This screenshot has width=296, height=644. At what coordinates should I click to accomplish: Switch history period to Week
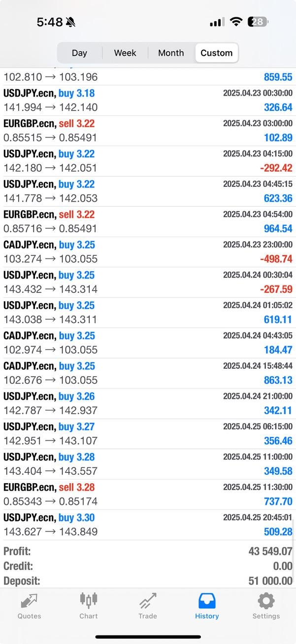click(x=125, y=53)
